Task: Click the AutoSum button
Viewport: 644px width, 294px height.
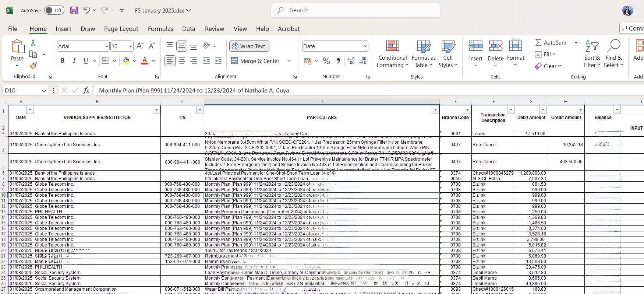Action: click(551, 42)
